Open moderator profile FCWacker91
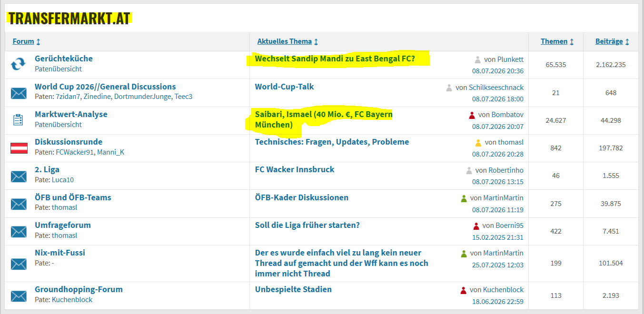The image size is (644, 314). pyautogui.click(x=75, y=152)
